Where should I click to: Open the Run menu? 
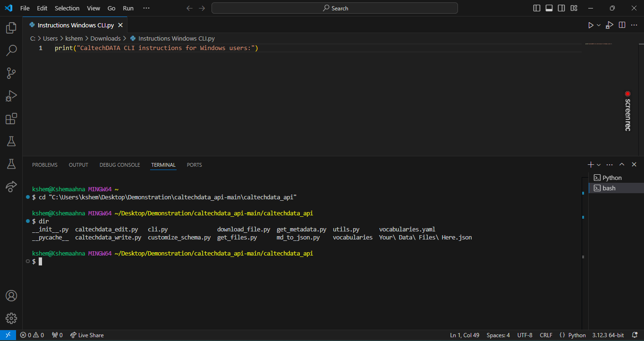[x=128, y=8]
